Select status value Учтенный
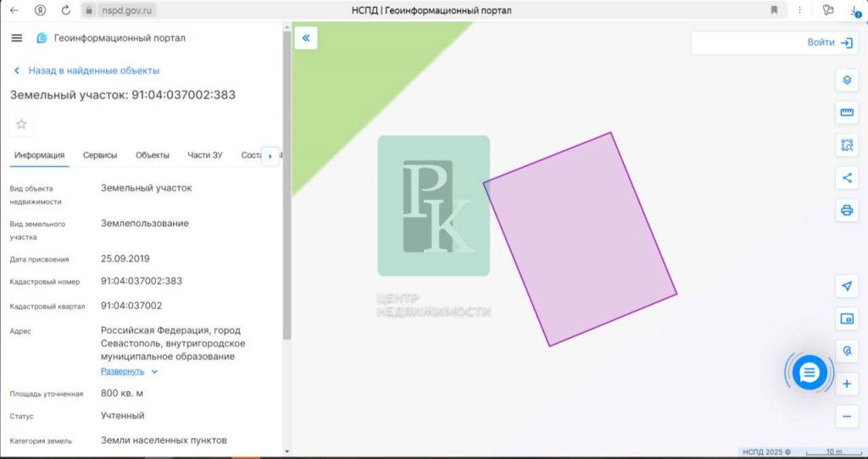 (122, 415)
